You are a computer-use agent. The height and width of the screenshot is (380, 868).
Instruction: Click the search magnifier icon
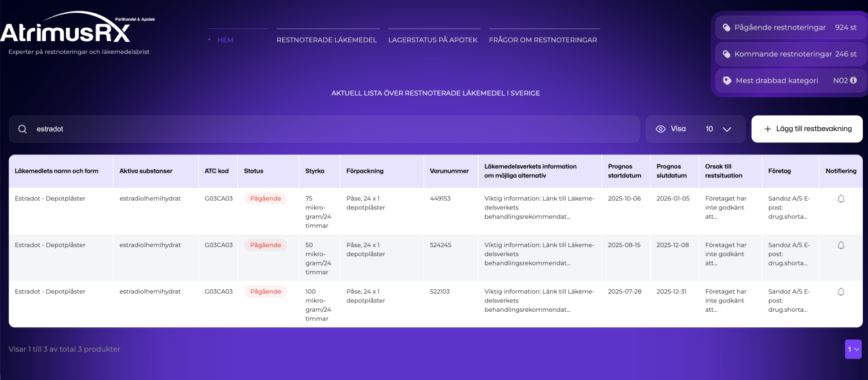click(23, 129)
